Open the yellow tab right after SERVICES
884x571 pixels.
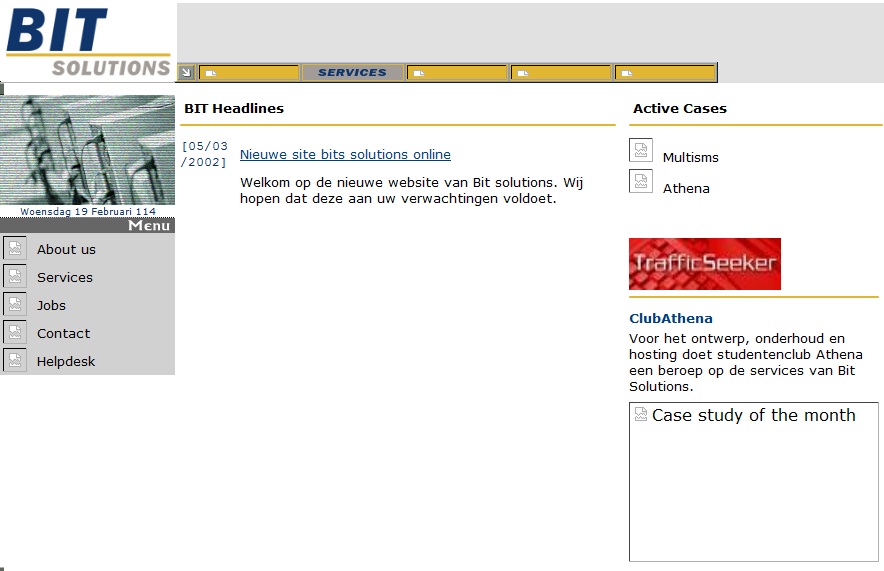click(457, 73)
